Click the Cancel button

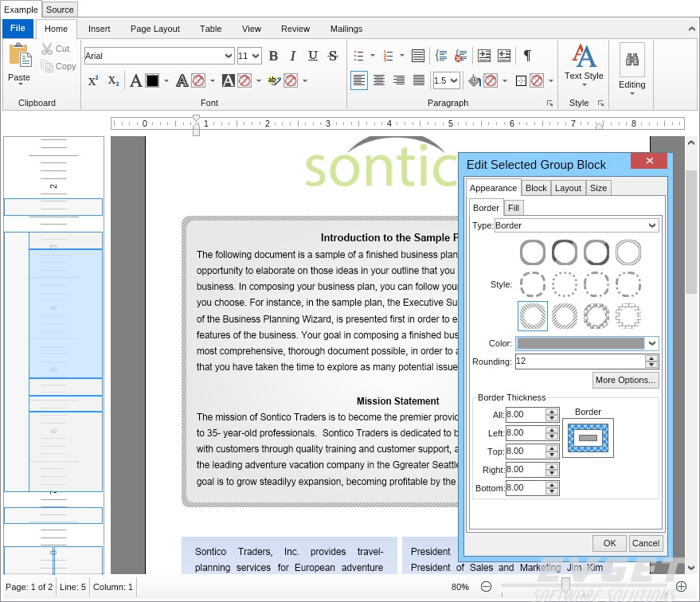tap(646, 543)
